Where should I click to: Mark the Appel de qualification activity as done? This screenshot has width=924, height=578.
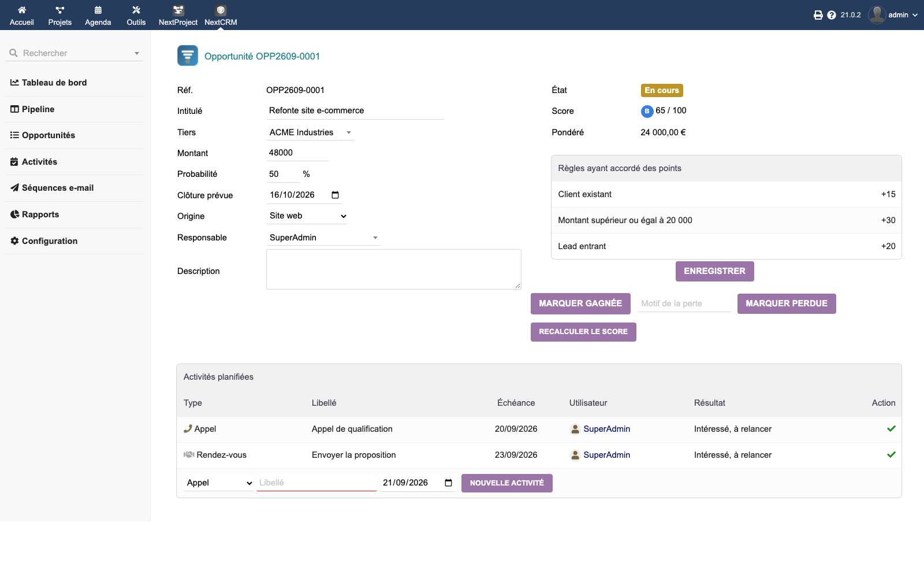coord(891,429)
